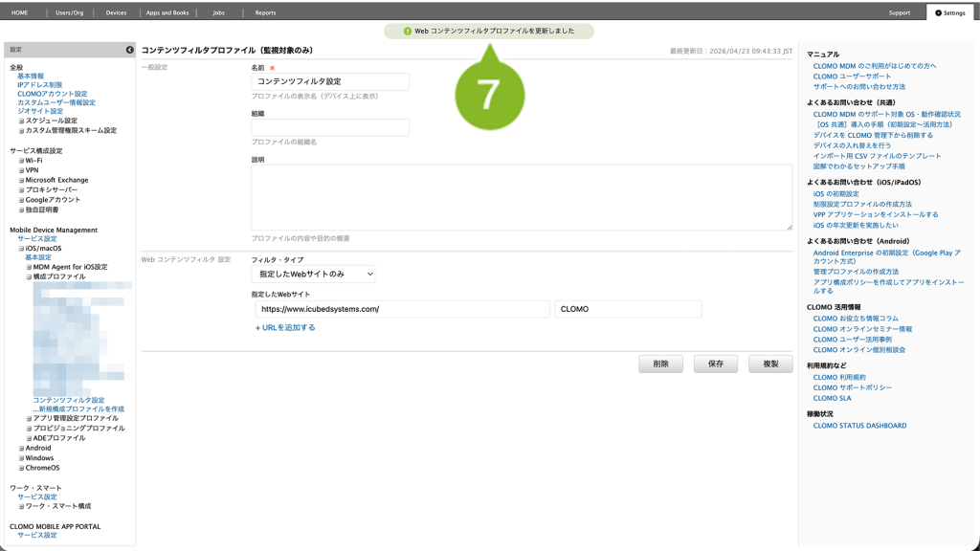Expand the Android tree item
Screen dimensions: 980x551
click(x=21, y=448)
